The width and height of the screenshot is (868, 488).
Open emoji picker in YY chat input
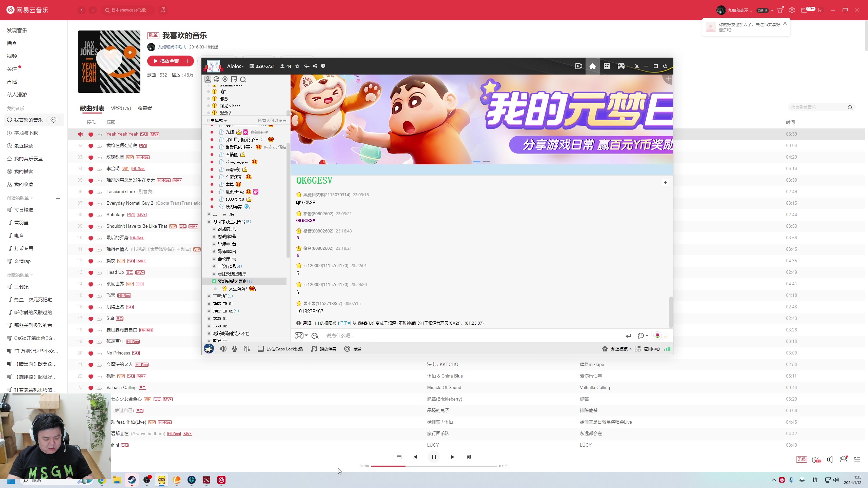(315, 335)
